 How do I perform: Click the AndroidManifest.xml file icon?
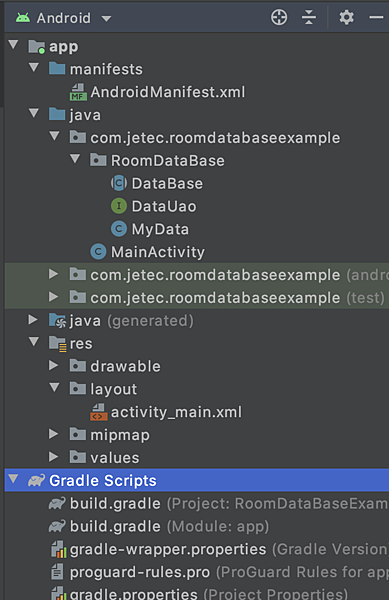(78, 92)
